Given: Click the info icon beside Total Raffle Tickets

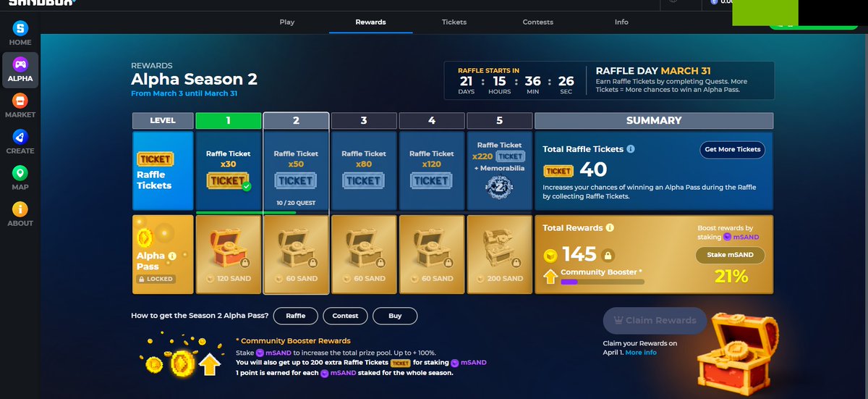Looking at the screenshot, I should pyautogui.click(x=631, y=149).
